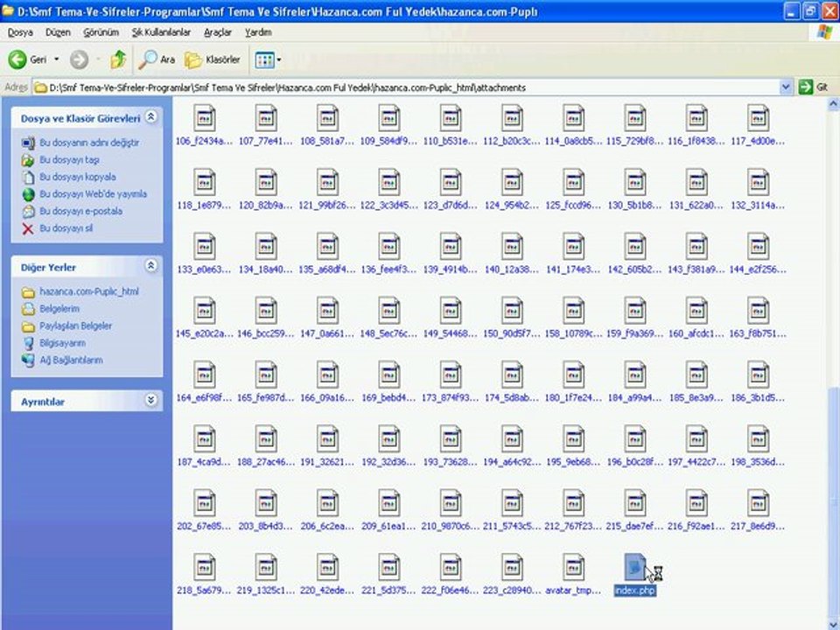Open the Ara search tool
The height and width of the screenshot is (630, 840).
coord(157,59)
